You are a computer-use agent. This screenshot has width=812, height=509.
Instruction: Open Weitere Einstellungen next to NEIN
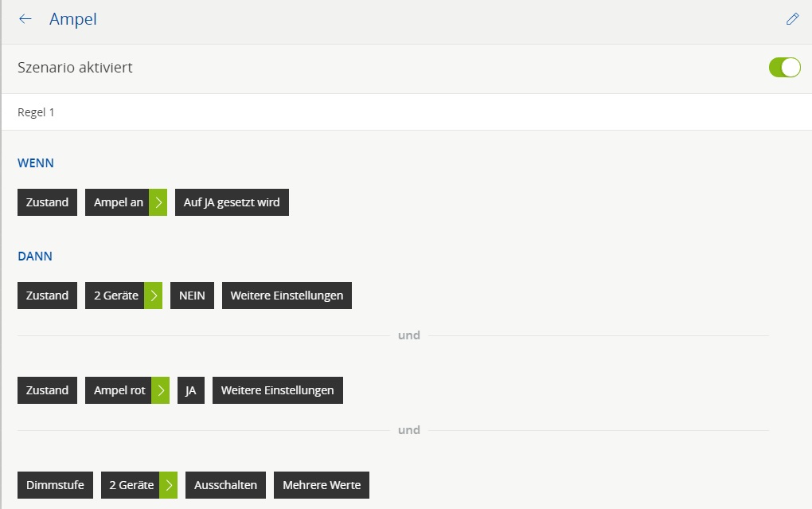point(287,296)
